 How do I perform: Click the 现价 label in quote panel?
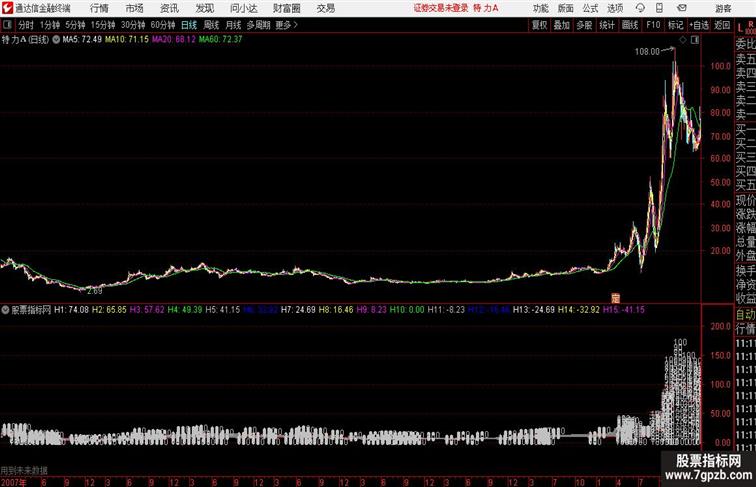click(745, 200)
